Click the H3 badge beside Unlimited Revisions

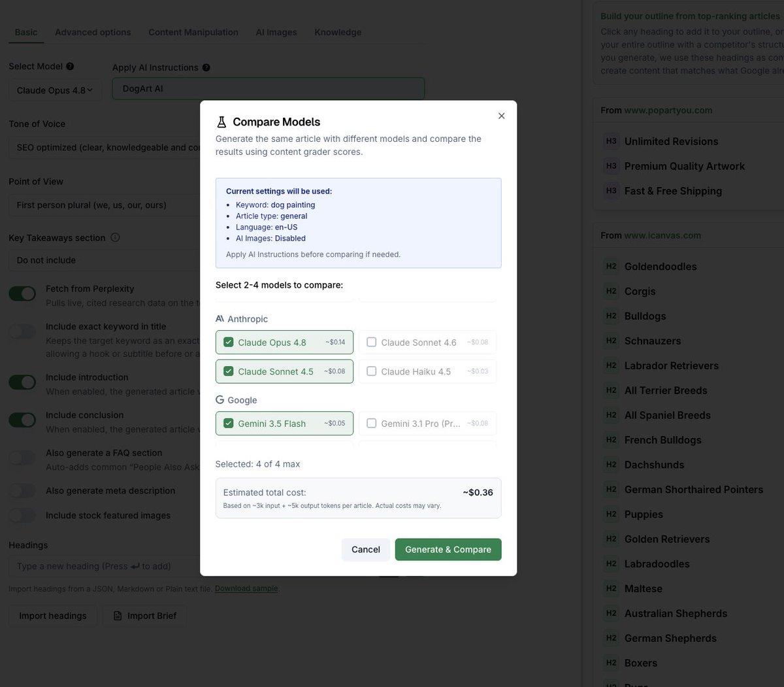coord(611,141)
